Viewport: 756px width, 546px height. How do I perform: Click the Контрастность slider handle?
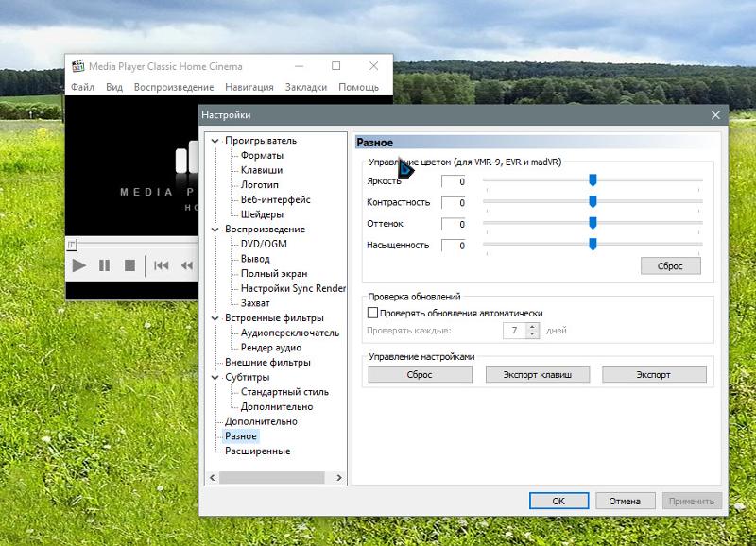[593, 201]
